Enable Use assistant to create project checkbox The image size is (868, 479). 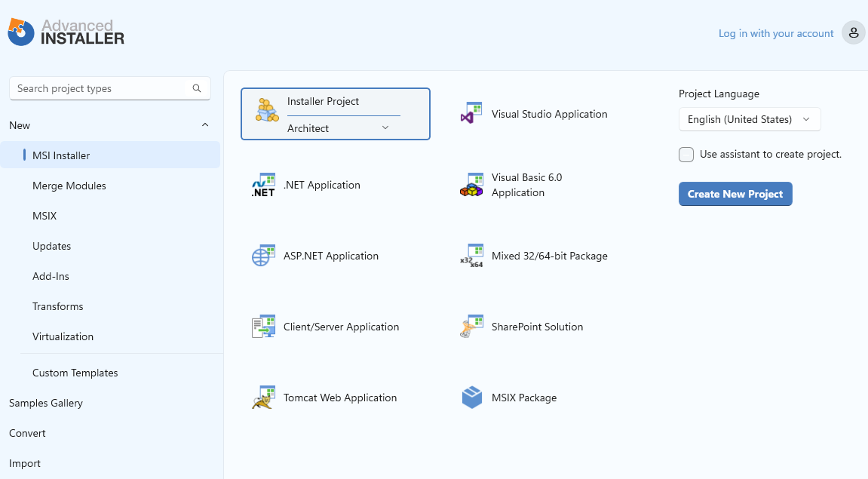[x=686, y=155]
